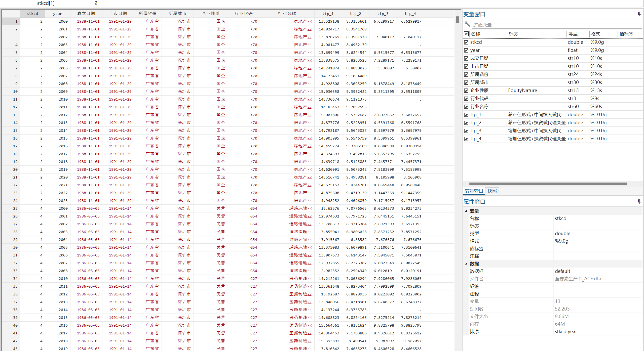
Task: Click the wrench filter options icon
Action: [x=467, y=24]
